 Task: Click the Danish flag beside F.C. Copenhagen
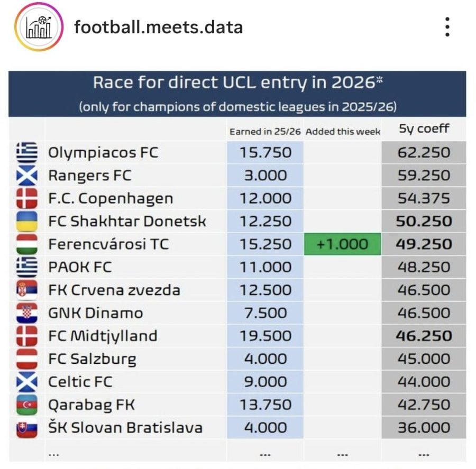[x=27, y=198]
